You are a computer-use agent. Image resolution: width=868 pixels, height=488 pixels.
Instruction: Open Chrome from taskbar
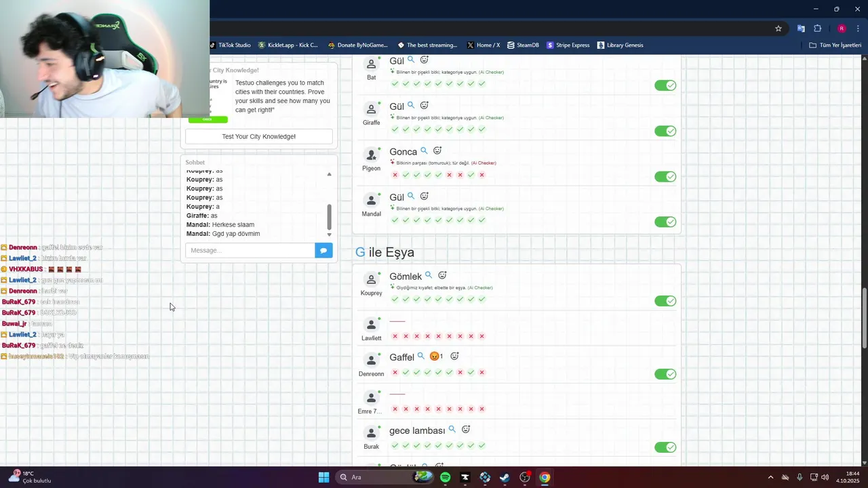[x=545, y=477]
